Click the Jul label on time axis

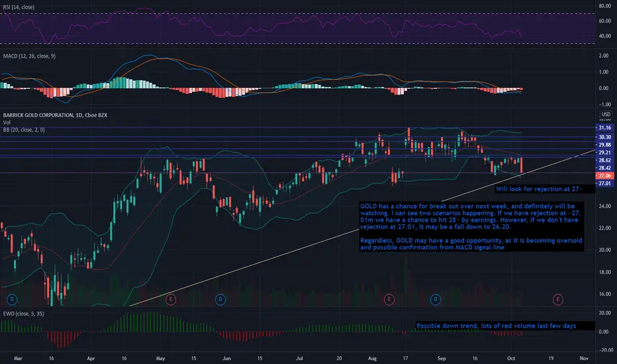(x=299, y=359)
